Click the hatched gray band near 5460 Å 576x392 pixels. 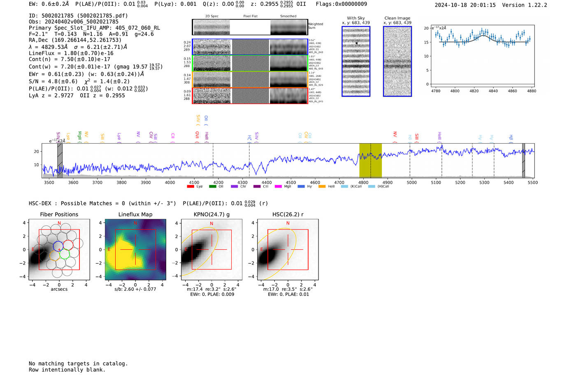coord(524,160)
